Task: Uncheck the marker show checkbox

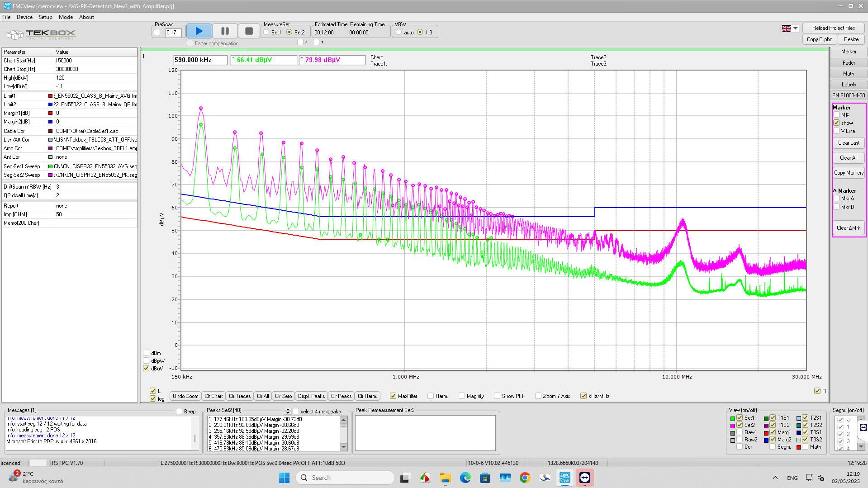Action: [x=836, y=123]
